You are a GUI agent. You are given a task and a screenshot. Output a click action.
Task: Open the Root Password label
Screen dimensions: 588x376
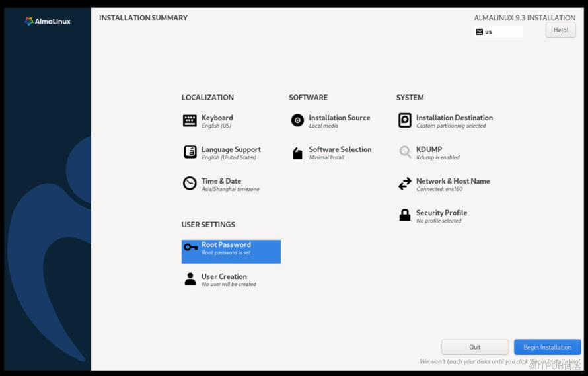[226, 244]
